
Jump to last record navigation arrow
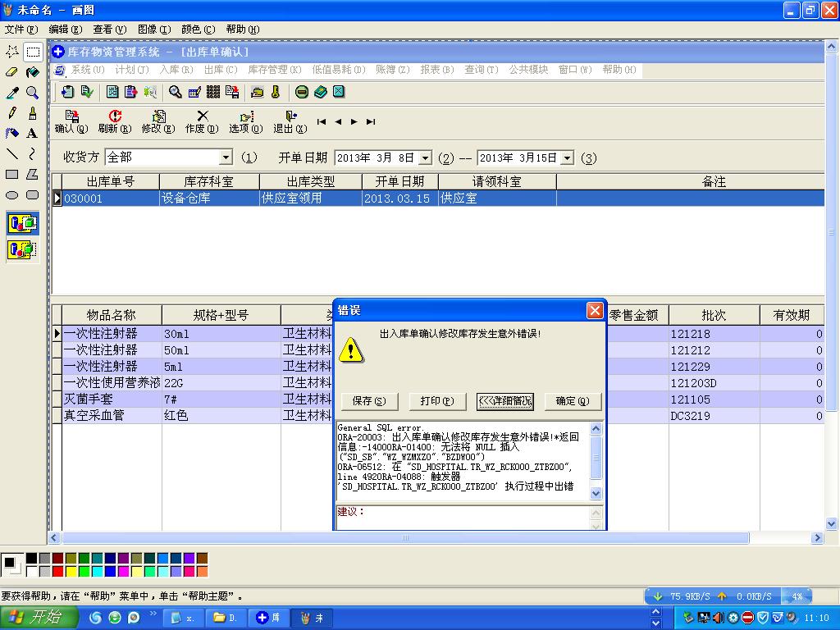[x=371, y=122]
